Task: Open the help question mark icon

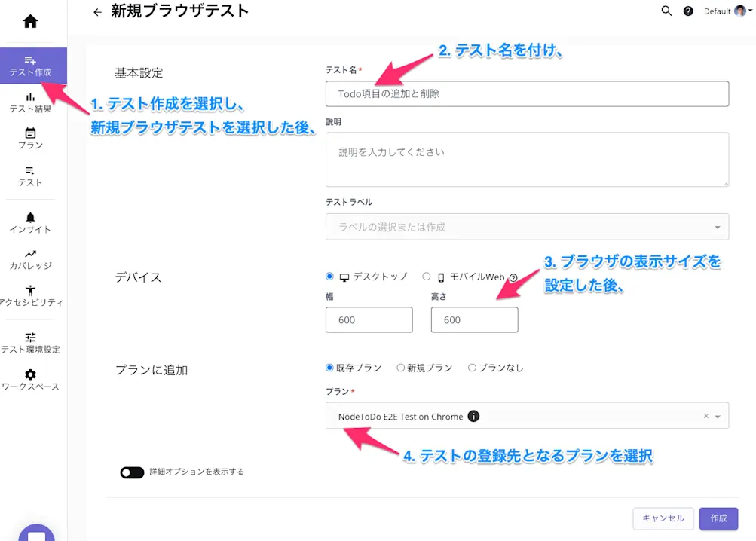Action: coord(687,11)
